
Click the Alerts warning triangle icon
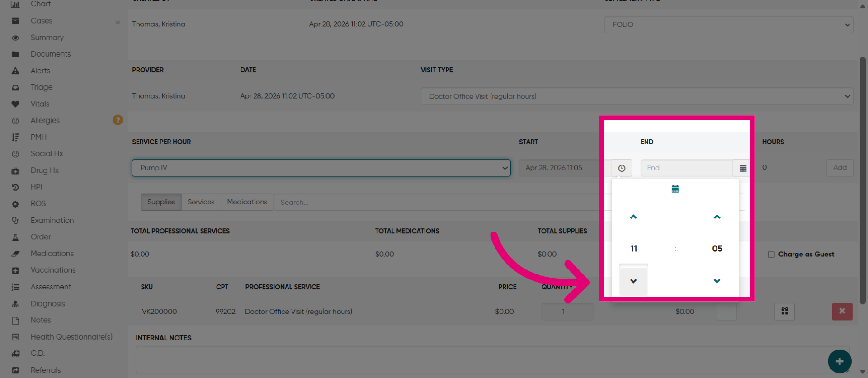point(15,71)
